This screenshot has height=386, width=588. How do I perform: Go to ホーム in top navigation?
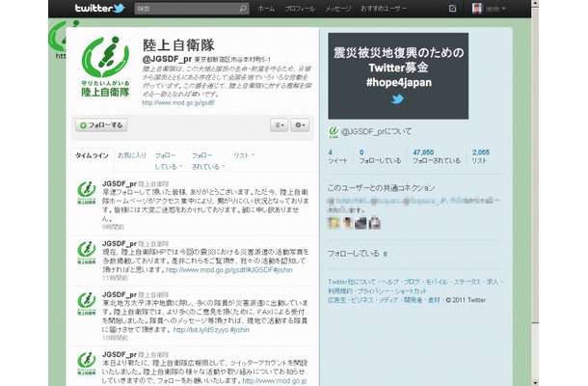(266, 9)
